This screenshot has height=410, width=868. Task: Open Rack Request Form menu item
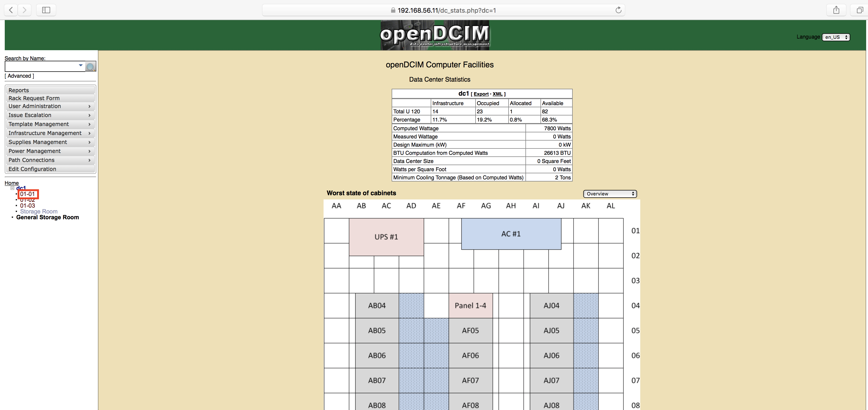[x=50, y=98]
